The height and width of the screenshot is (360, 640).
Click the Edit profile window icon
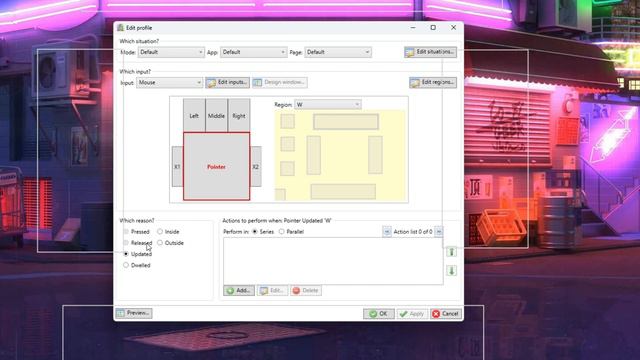pos(120,28)
